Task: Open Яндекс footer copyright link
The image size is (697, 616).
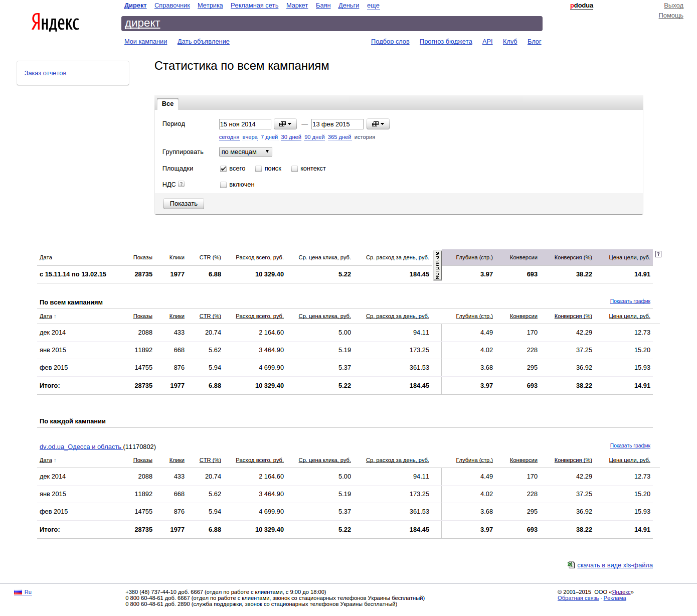Action: (x=621, y=592)
